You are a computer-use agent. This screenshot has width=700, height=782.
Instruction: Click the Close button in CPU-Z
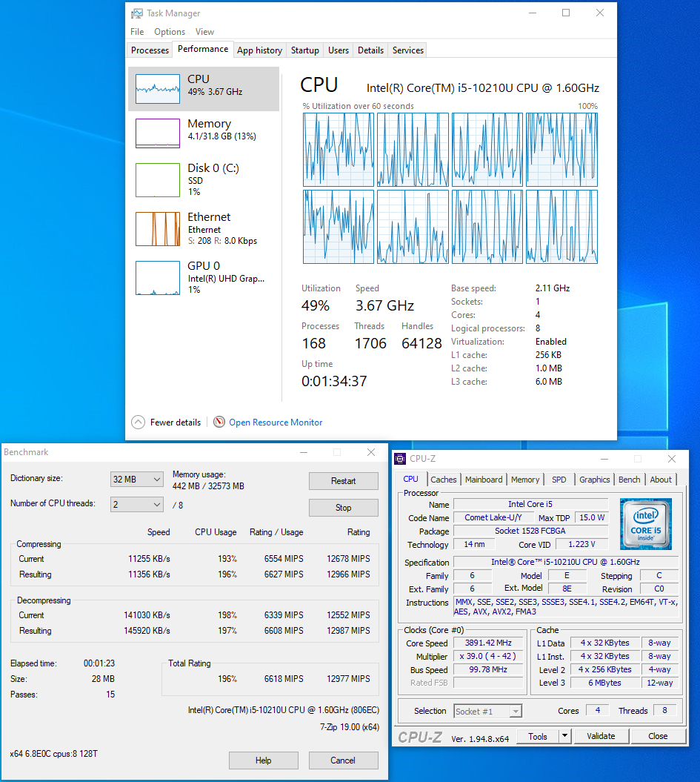pos(659,736)
